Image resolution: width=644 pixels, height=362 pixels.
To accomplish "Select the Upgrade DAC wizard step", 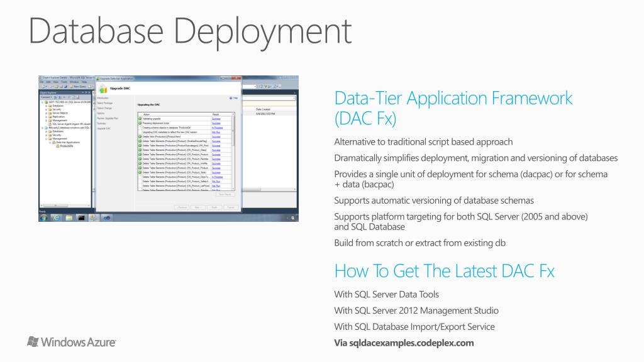I will point(104,128).
